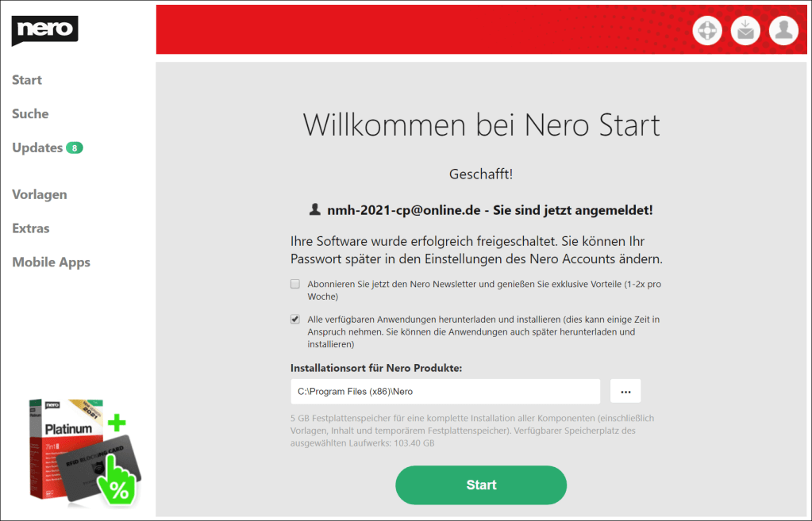This screenshot has height=521, width=812.
Task: Open Extras in the sidebar
Action: click(31, 228)
